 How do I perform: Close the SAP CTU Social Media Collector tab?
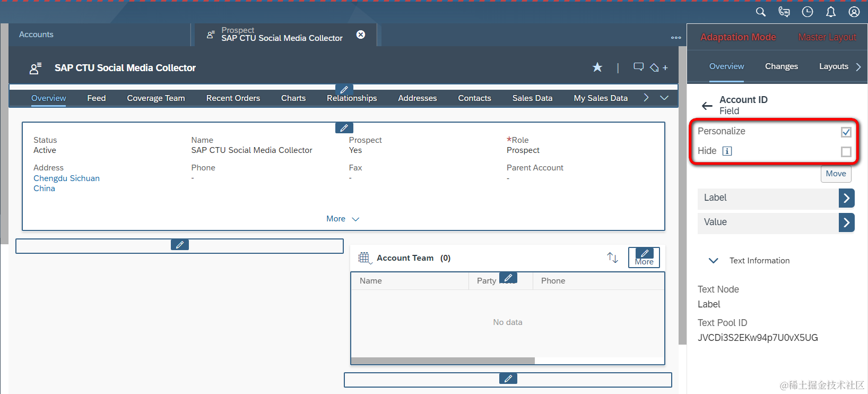361,35
